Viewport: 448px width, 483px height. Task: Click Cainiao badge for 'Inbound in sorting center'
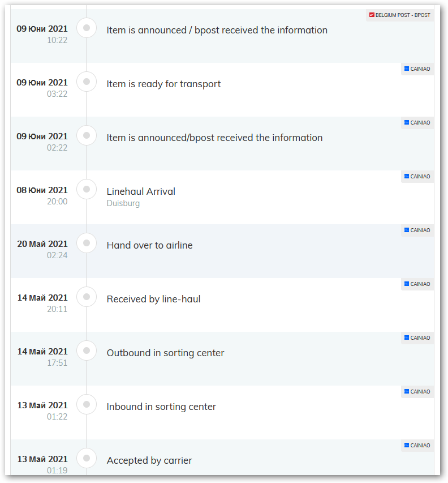[417, 392]
